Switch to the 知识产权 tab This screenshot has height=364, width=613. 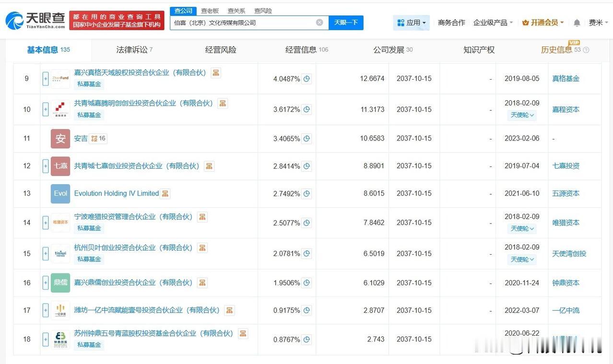click(479, 50)
